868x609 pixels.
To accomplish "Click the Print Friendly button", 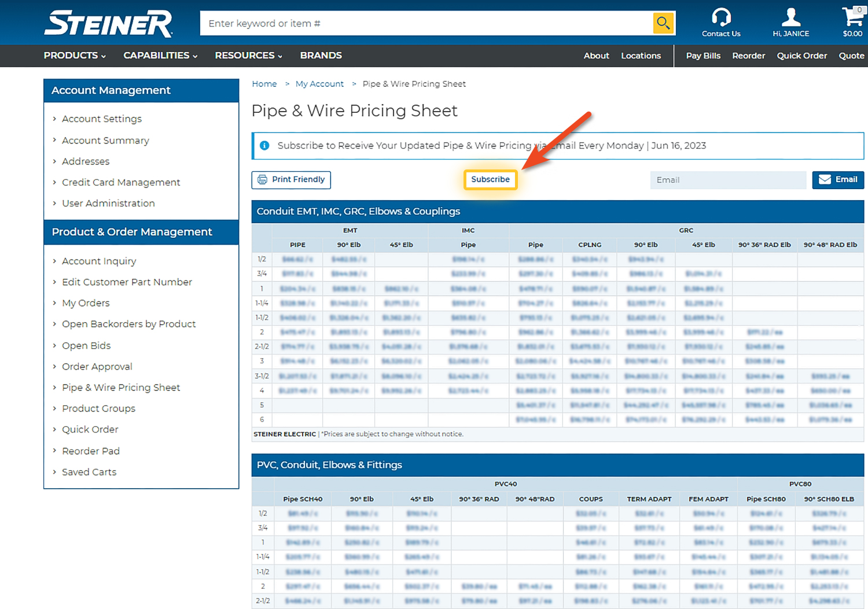I will (291, 180).
